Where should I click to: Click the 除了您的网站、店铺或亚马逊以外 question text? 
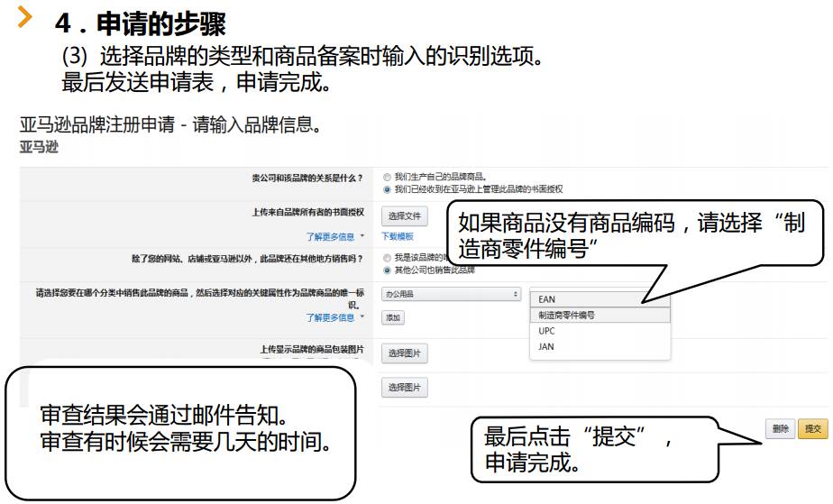[248, 259]
